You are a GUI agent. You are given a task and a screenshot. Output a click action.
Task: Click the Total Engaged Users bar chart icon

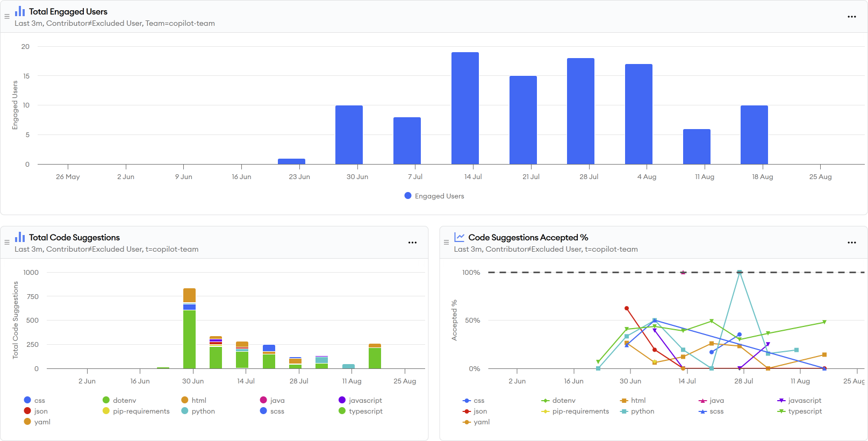click(x=20, y=11)
